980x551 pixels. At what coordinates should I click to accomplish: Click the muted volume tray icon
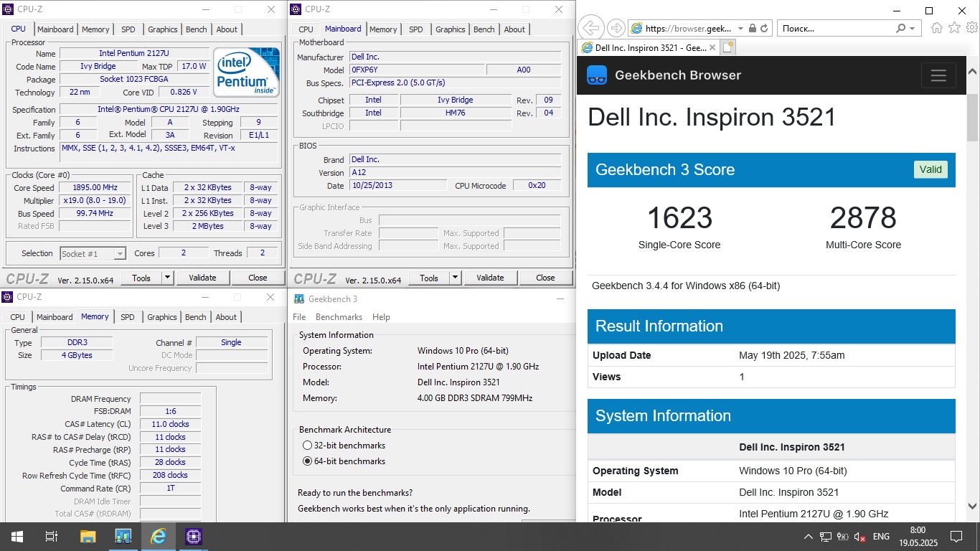(x=860, y=537)
